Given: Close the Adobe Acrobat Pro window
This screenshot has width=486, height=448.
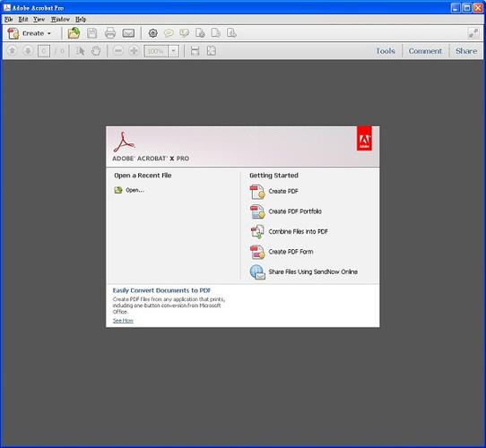Looking at the screenshot, I should 478,8.
